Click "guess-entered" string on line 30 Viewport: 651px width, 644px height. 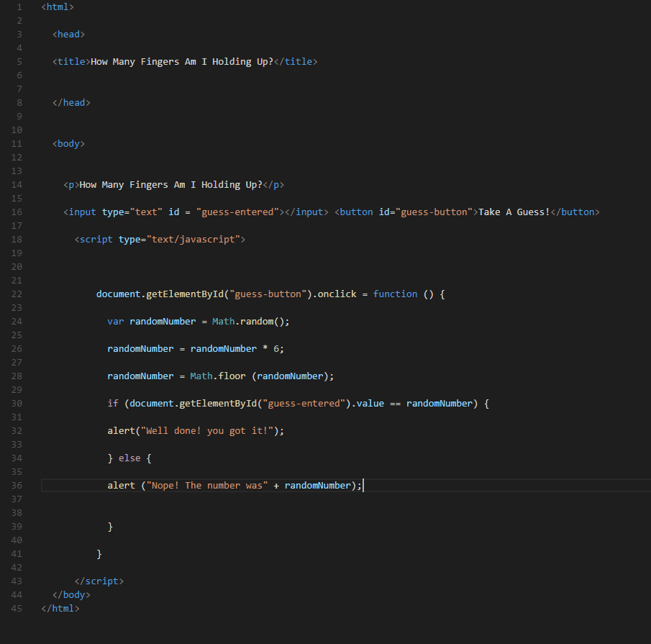304,404
